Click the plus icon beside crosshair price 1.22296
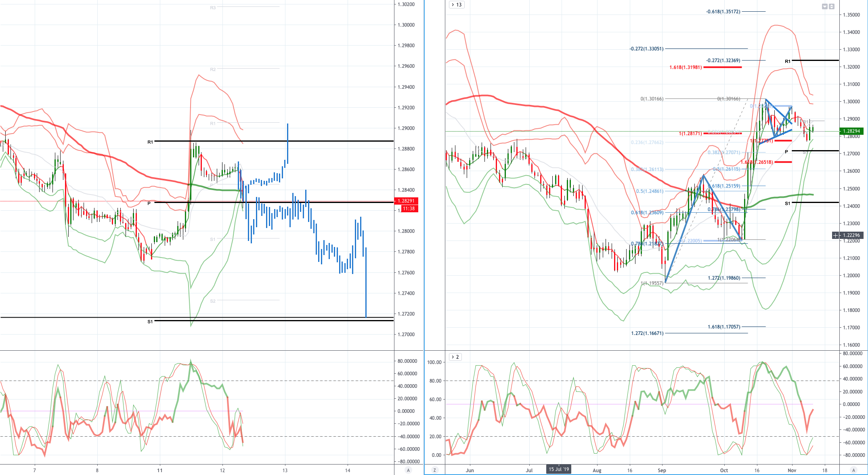Image resolution: width=868 pixels, height=475 pixels. coord(836,235)
